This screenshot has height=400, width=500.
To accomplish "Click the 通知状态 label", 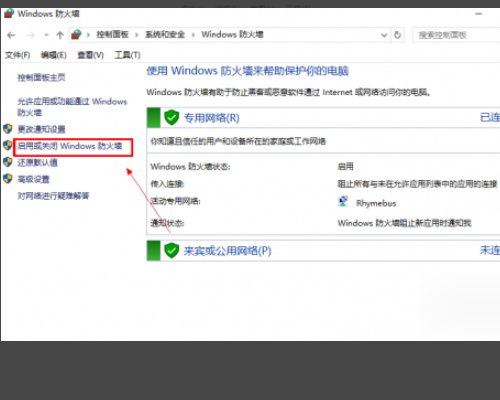I will (167, 223).
